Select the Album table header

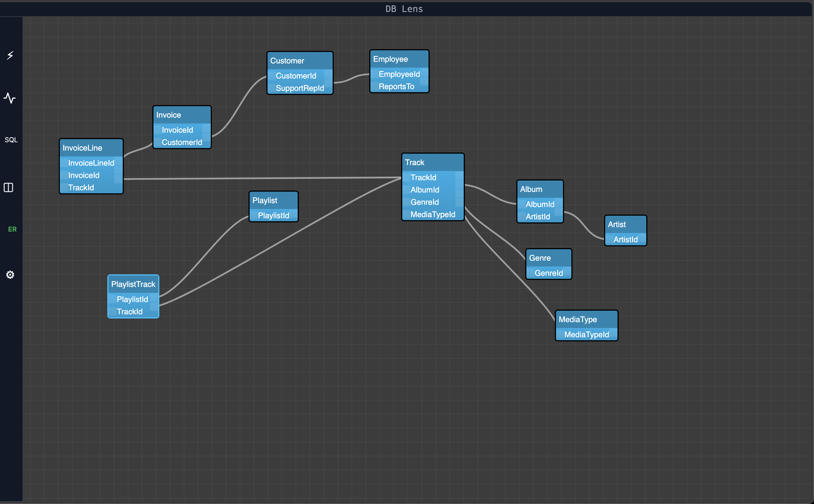[x=540, y=189]
